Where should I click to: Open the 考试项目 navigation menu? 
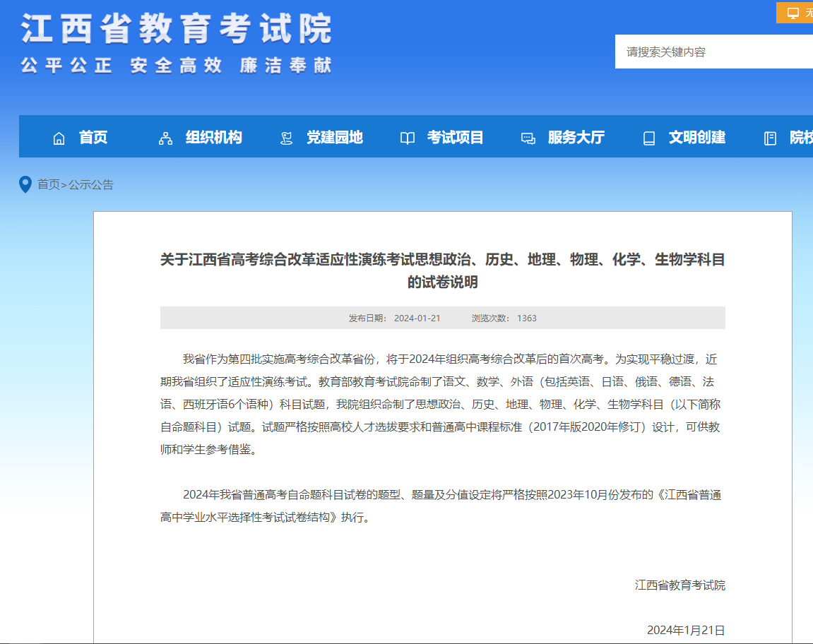coord(456,138)
